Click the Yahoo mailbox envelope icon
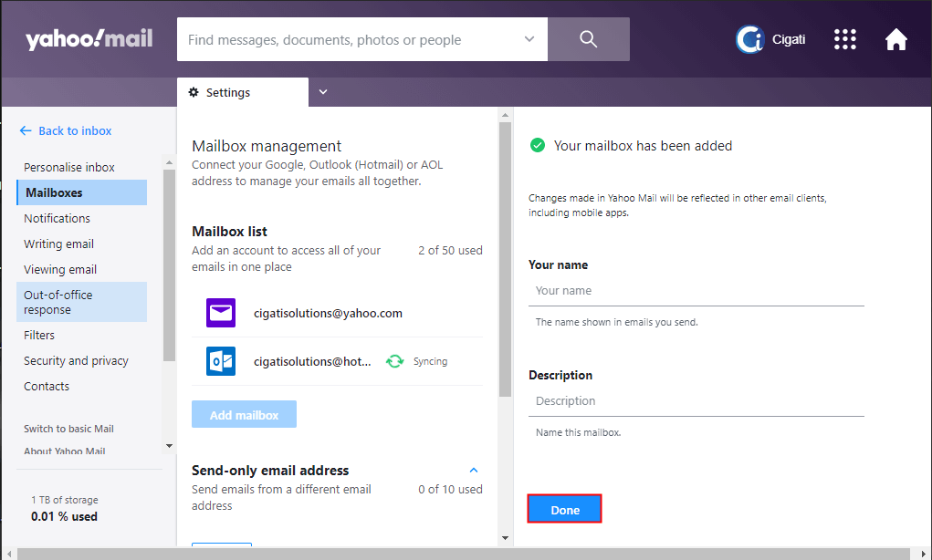 coord(221,313)
